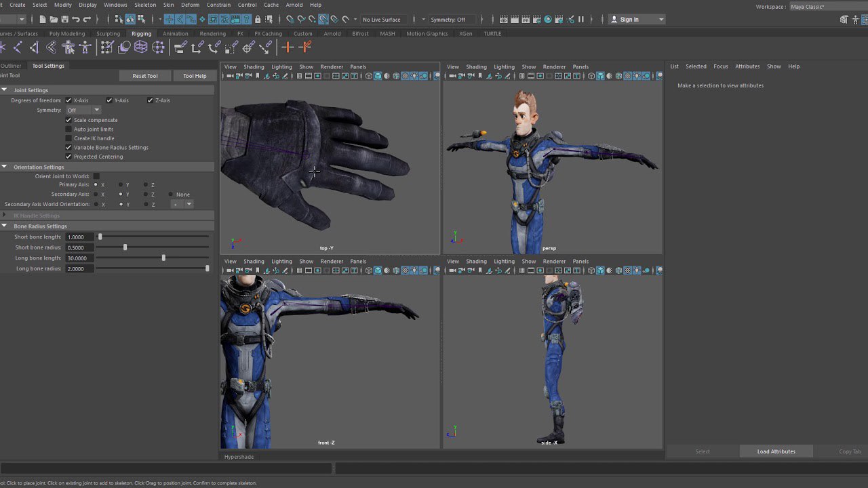
Task: Switch to the Poly Modeling shelf tab
Action: (67, 33)
